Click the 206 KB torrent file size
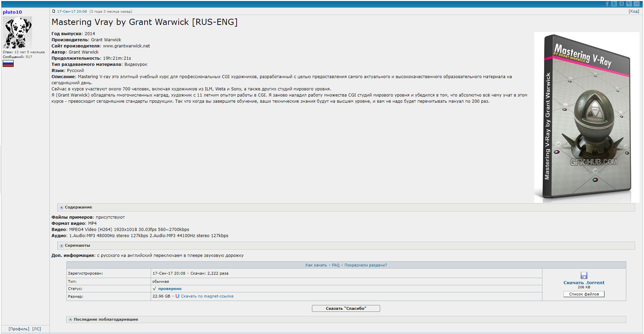 [584, 287]
